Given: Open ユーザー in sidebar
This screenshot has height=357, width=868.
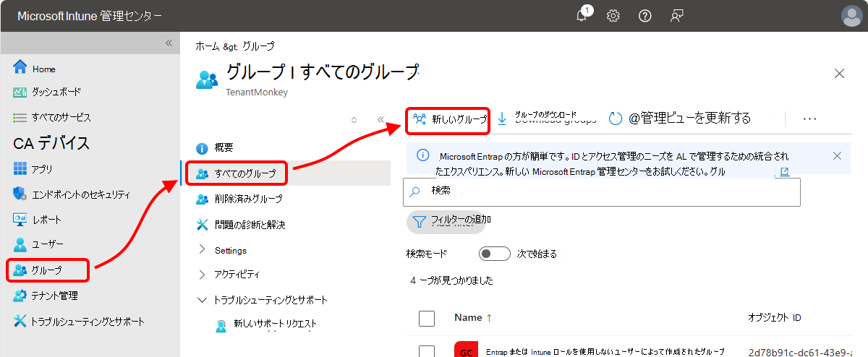Looking at the screenshot, I should point(38,245).
